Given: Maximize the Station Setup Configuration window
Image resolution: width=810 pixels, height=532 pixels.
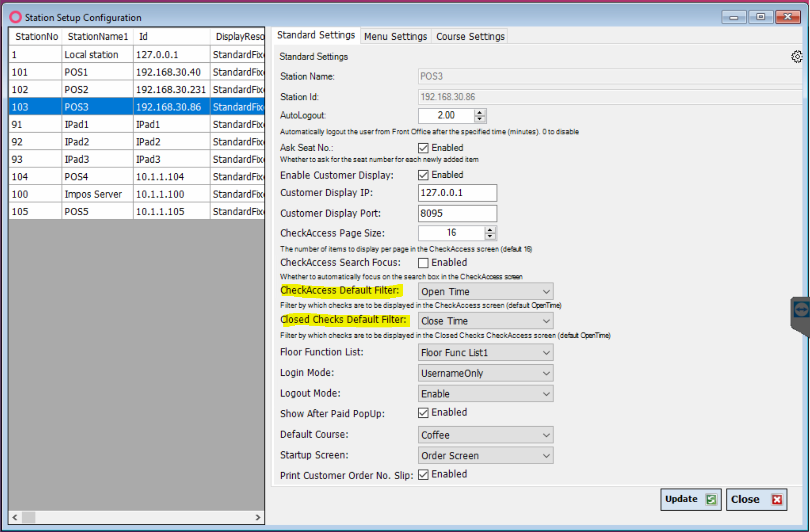Looking at the screenshot, I should pos(761,17).
